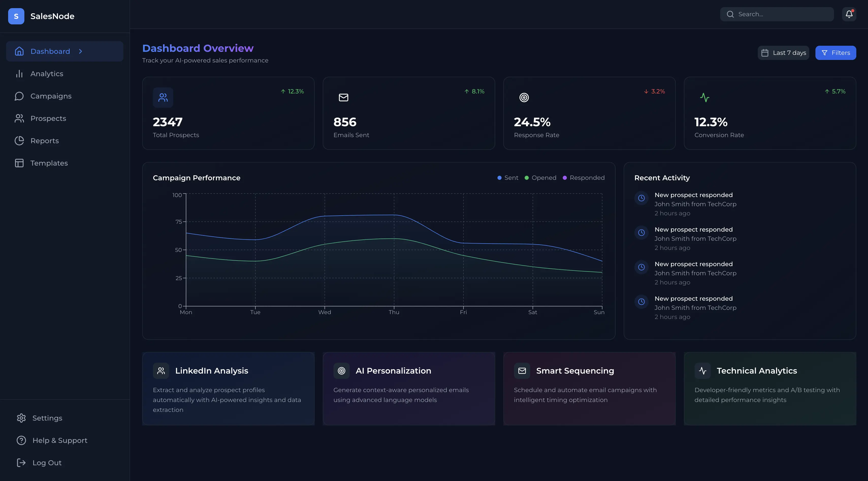Screen dimensions: 868x481
Task: Go to Analytics in the sidebar
Action: pos(65,73)
